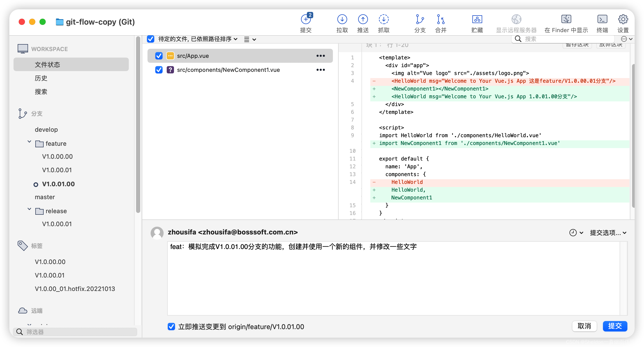Click the Stage hunk (暂存区块) button

point(577,45)
